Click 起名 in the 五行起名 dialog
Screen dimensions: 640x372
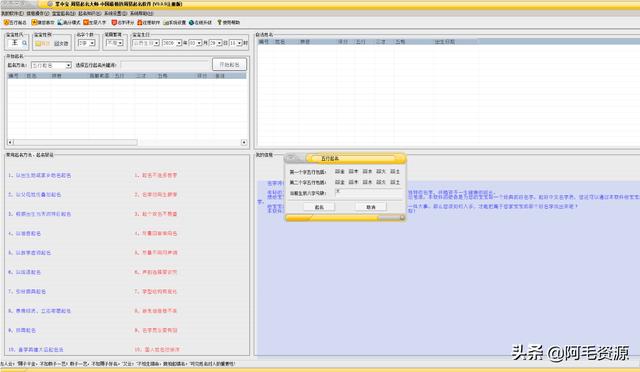pyautogui.click(x=319, y=207)
